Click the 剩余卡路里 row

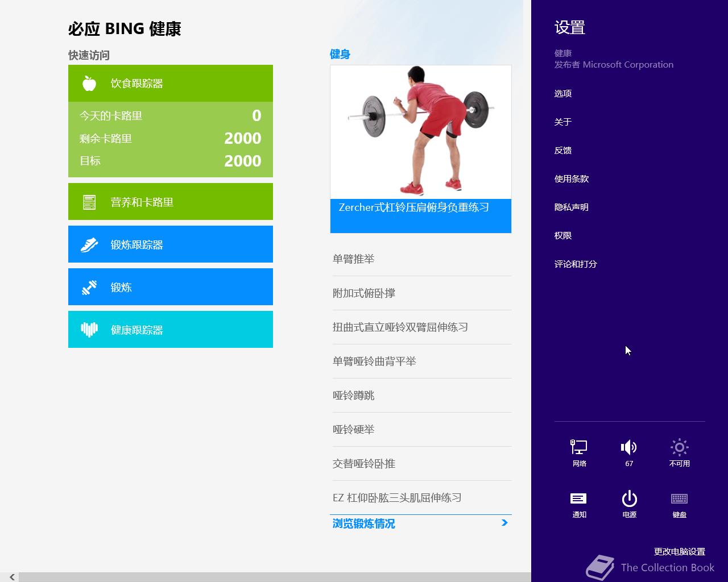coord(171,139)
